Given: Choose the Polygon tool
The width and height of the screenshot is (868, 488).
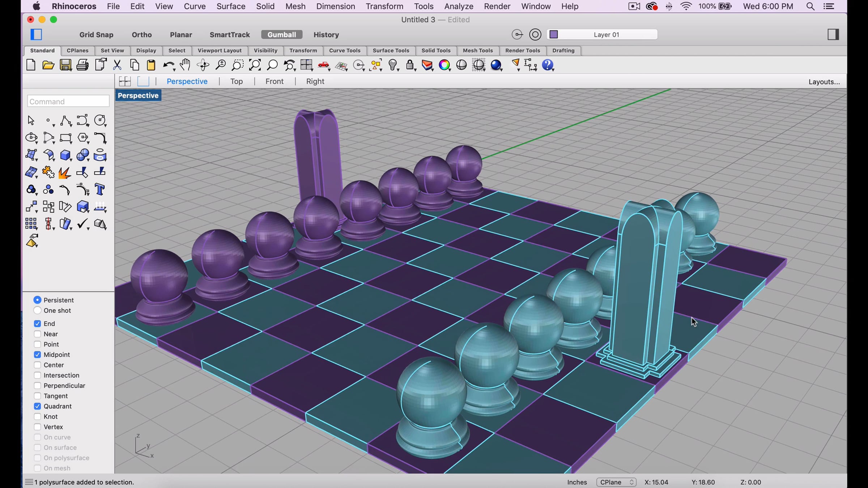Looking at the screenshot, I should (x=83, y=138).
